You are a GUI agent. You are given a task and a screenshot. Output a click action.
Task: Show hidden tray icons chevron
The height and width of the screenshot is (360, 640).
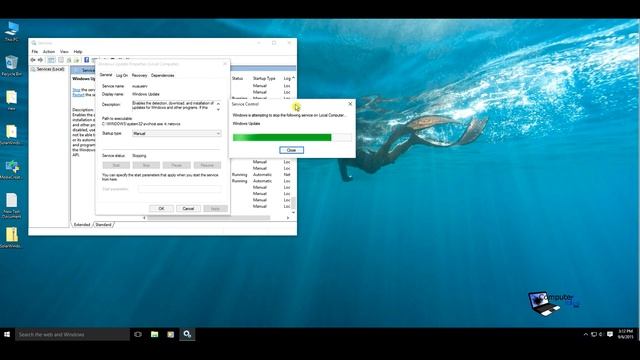586,334
